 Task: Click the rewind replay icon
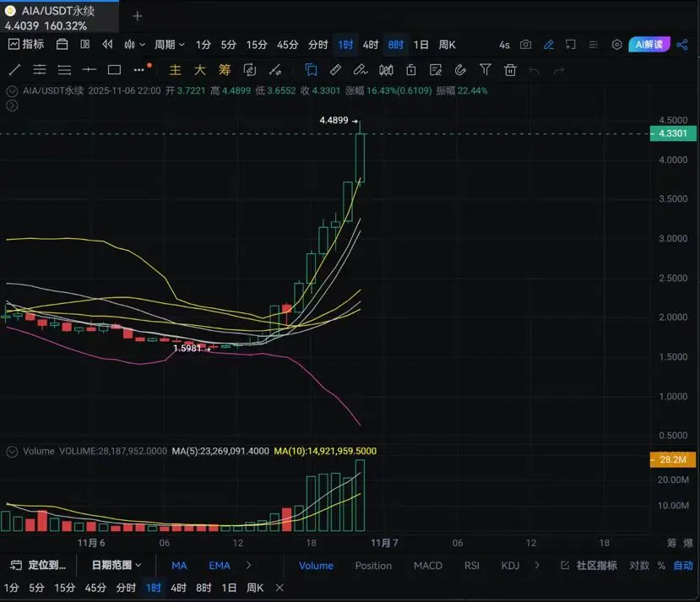tap(107, 44)
